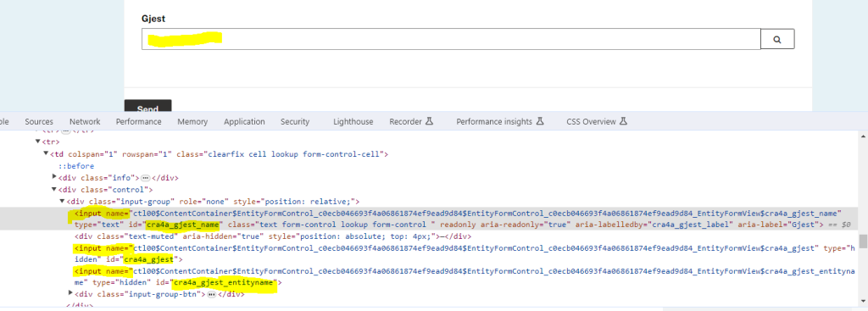Open the Application tab
868x311 pixels.
coord(244,122)
